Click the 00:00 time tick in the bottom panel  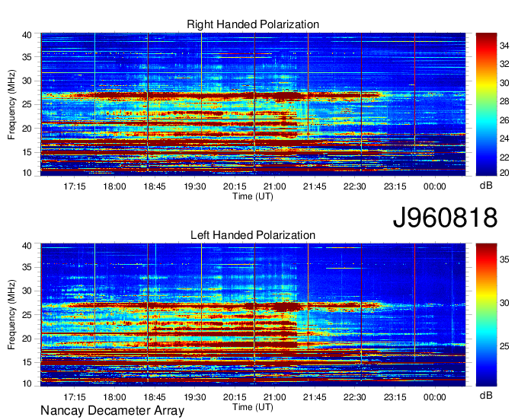435,397
